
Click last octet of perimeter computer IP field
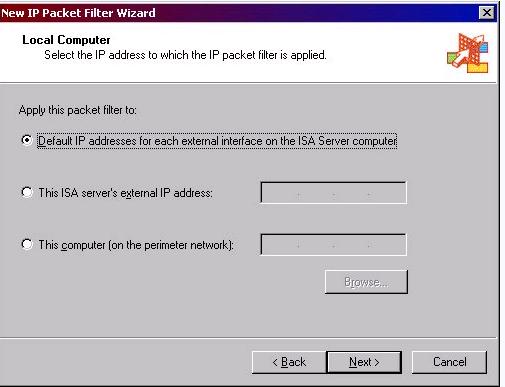[x=387, y=245]
